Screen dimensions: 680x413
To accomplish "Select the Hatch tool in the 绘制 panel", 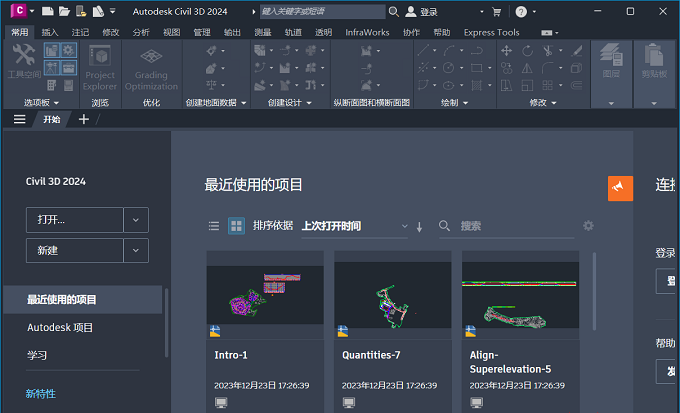I will [476, 85].
